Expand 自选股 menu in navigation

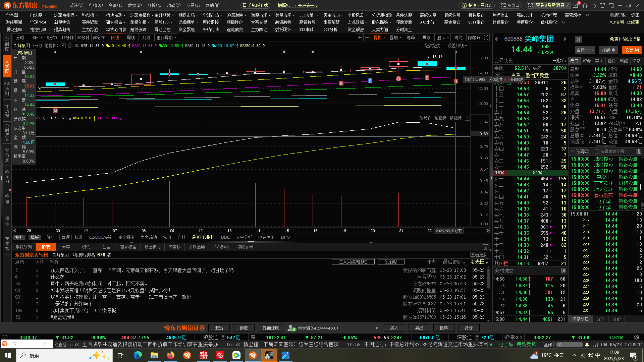coord(38,15)
